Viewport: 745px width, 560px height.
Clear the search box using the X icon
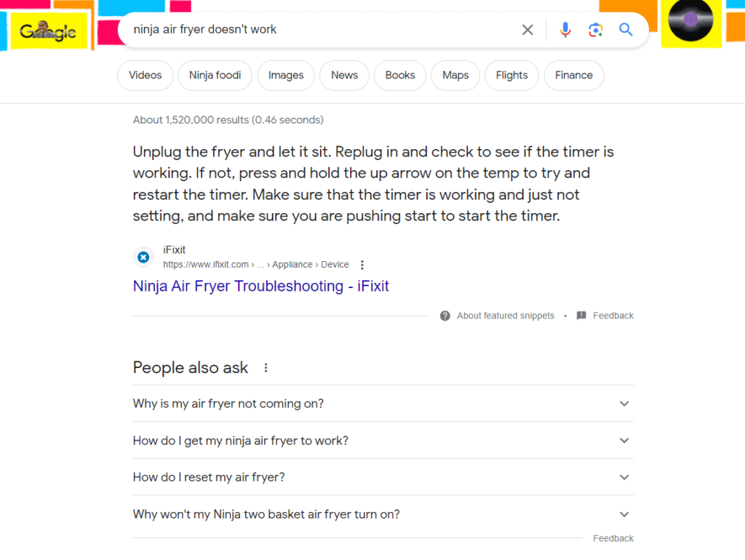tap(527, 30)
